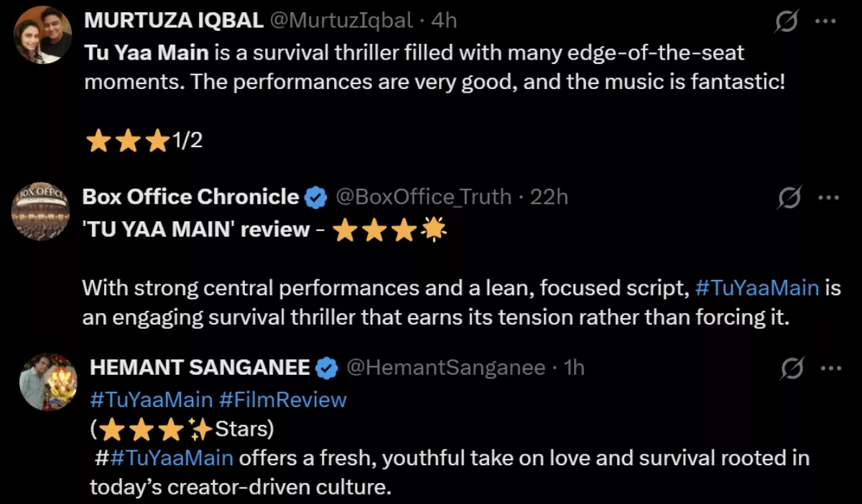This screenshot has width=862, height=504.
Task: Open Murtuza Iqbal's profile picture
Action: [x=43, y=34]
